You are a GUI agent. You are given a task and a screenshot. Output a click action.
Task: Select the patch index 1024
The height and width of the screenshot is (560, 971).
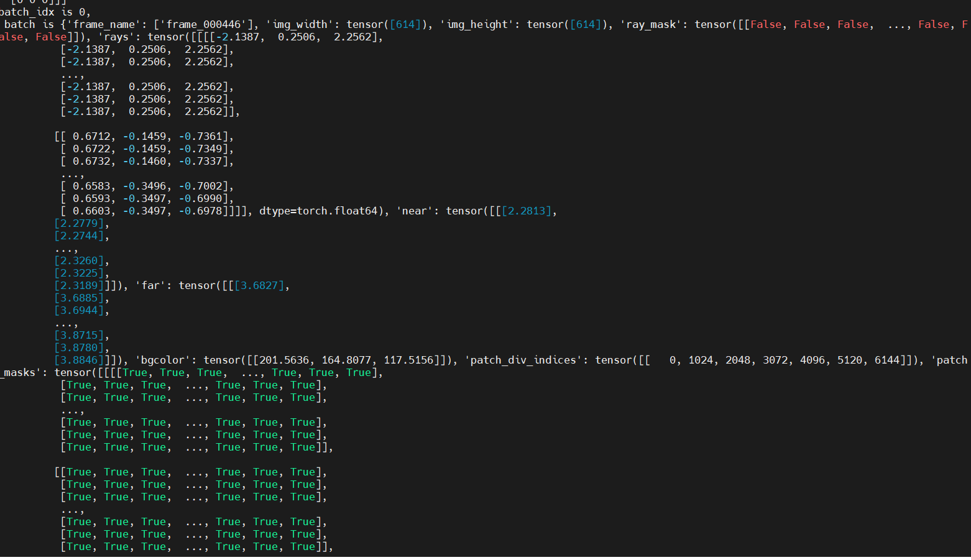tap(701, 360)
